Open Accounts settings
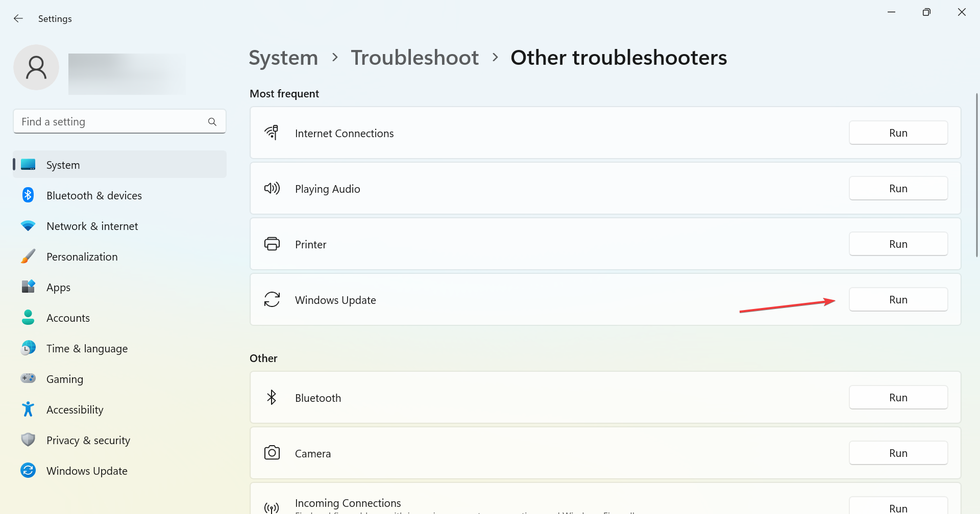 click(119, 318)
